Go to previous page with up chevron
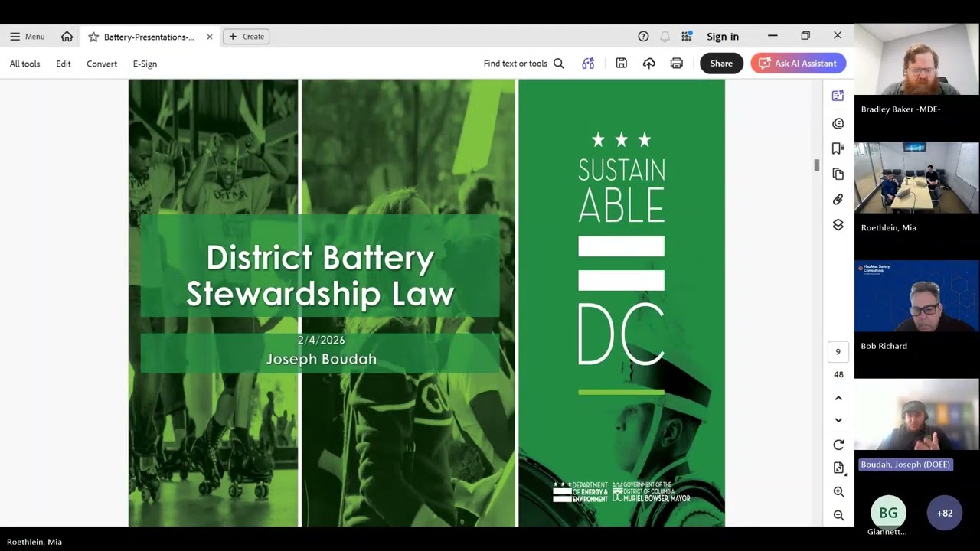The width and height of the screenshot is (980, 551). point(838,398)
